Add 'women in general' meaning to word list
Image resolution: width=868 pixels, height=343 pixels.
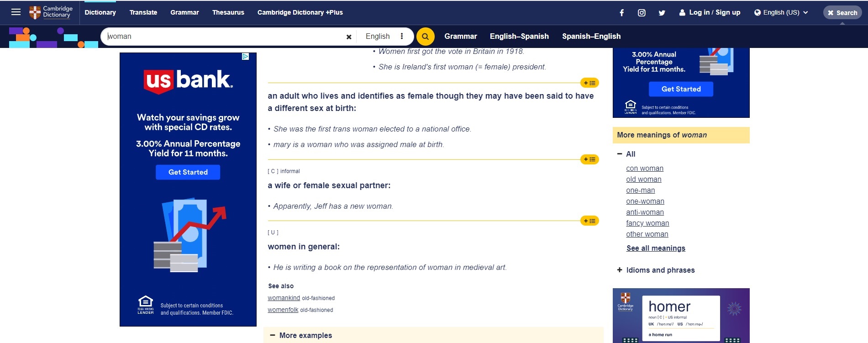pyautogui.click(x=589, y=221)
